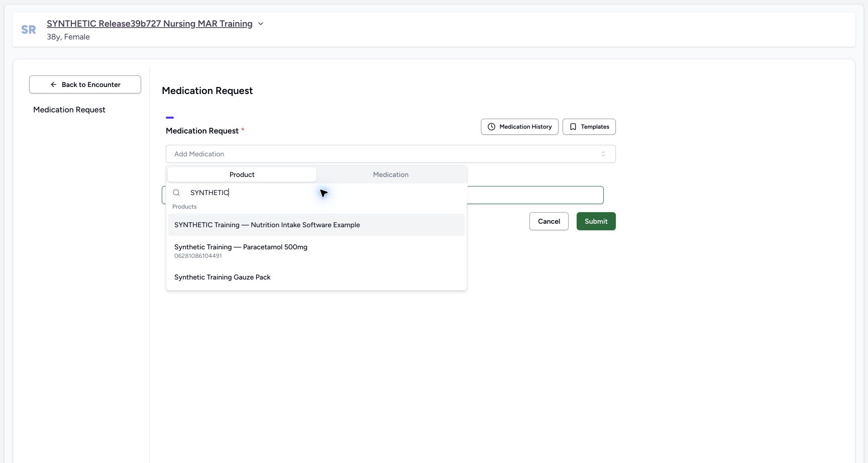Open Medication History
The image size is (868, 463).
pos(519,127)
